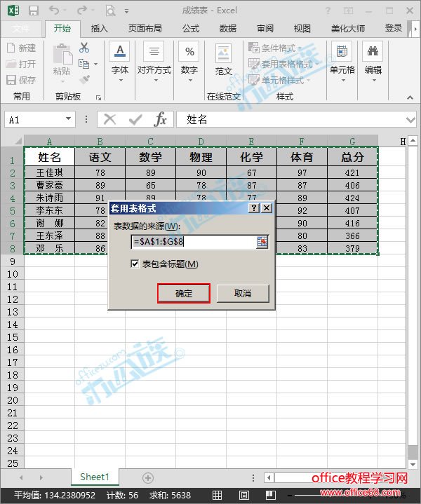The width and height of the screenshot is (421, 504).
Task: Select the format painter brush icon
Action: 84,79
